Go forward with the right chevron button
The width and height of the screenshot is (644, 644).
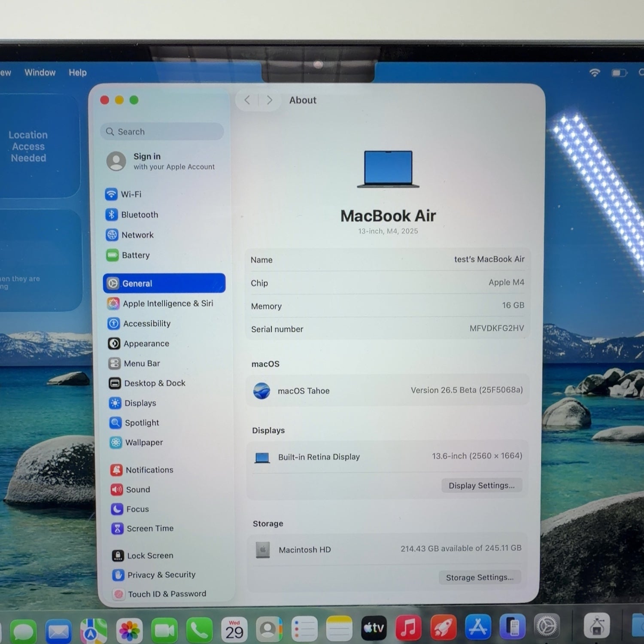(270, 100)
